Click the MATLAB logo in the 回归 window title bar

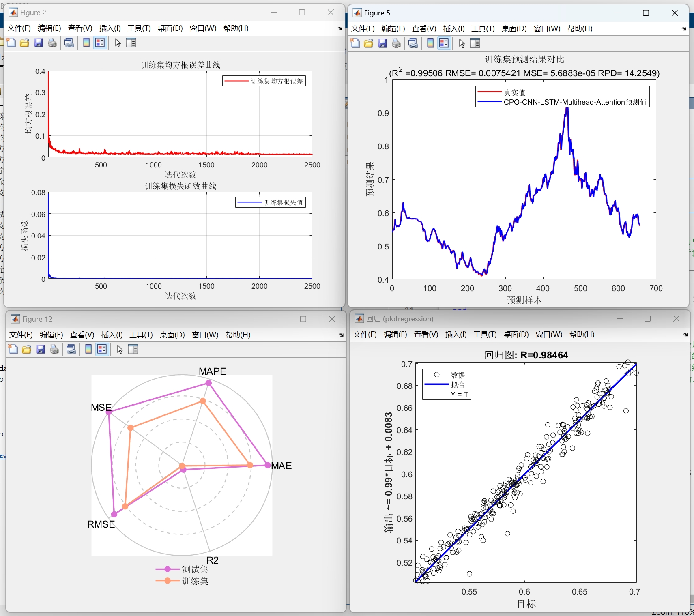coord(359,319)
